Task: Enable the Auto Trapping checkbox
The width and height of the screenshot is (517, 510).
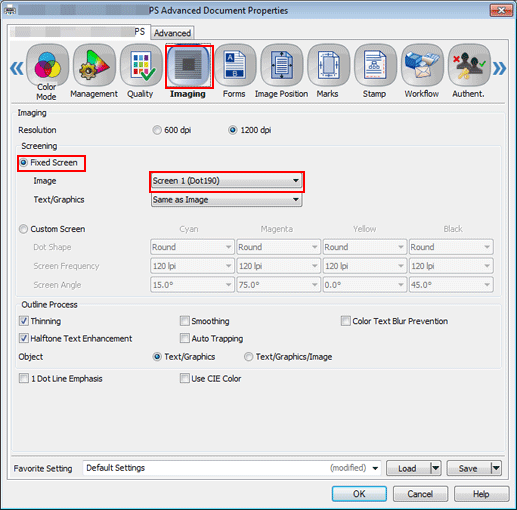Action: [x=185, y=338]
